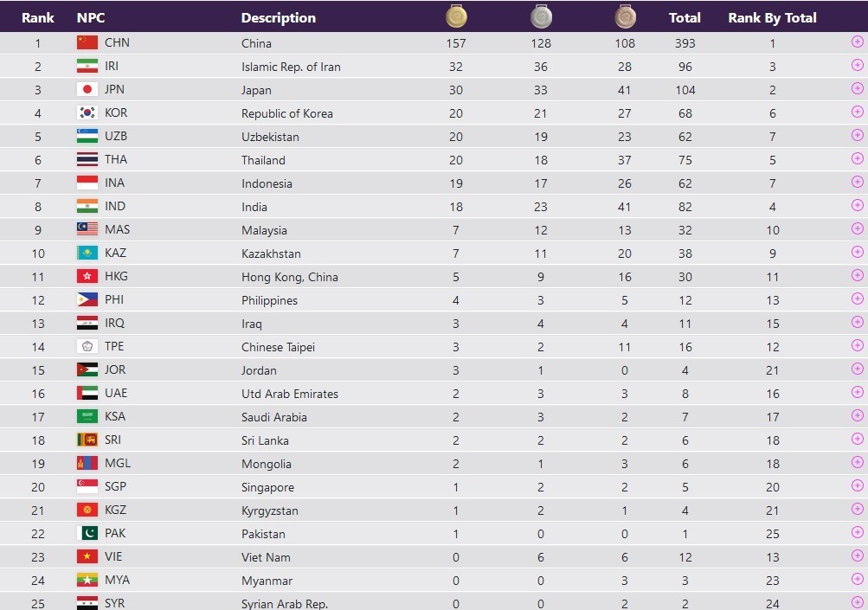
Task: Open the Hong Kong, China entry
Action: click(289, 277)
